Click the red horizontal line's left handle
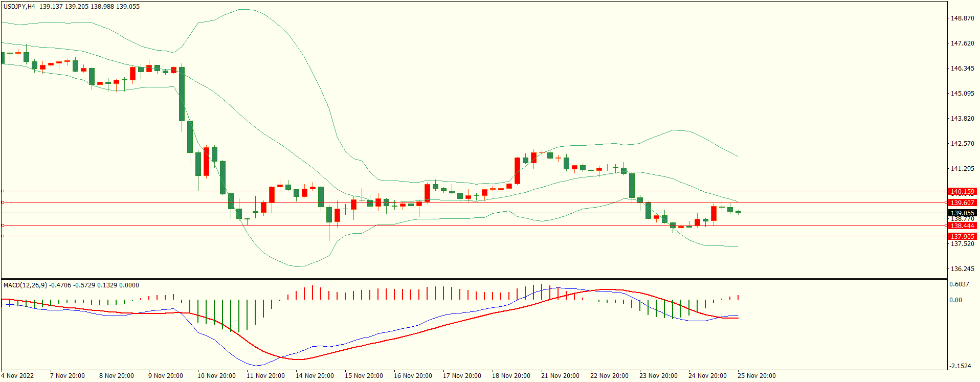 3,225
